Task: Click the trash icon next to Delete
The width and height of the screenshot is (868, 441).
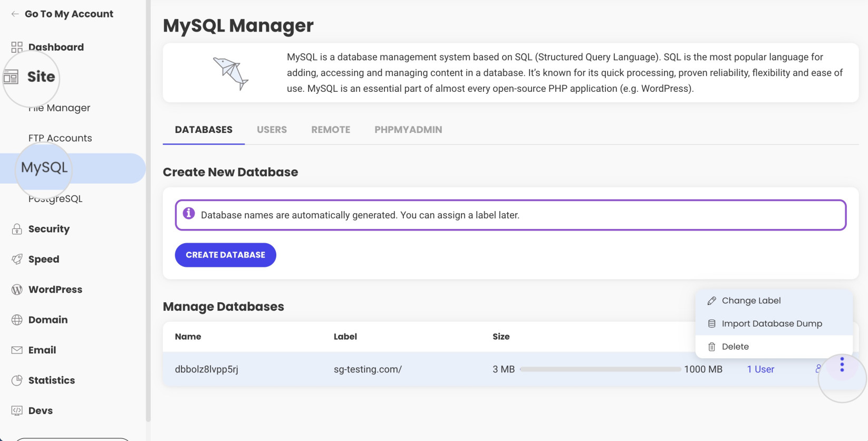Action: pyautogui.click(x=711, y=347)
